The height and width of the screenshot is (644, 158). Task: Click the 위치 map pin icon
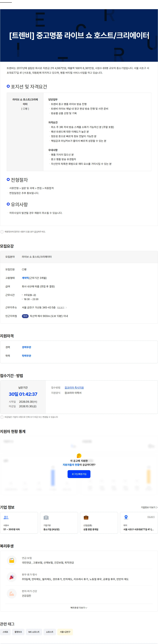126,517
